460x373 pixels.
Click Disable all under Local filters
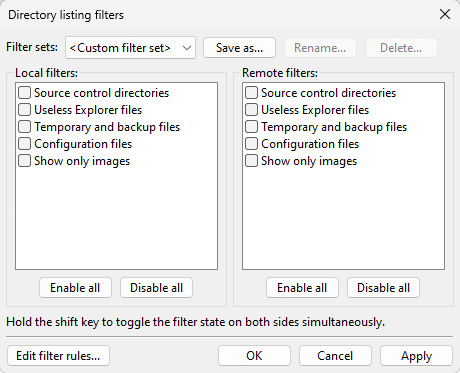pos(156,288)
